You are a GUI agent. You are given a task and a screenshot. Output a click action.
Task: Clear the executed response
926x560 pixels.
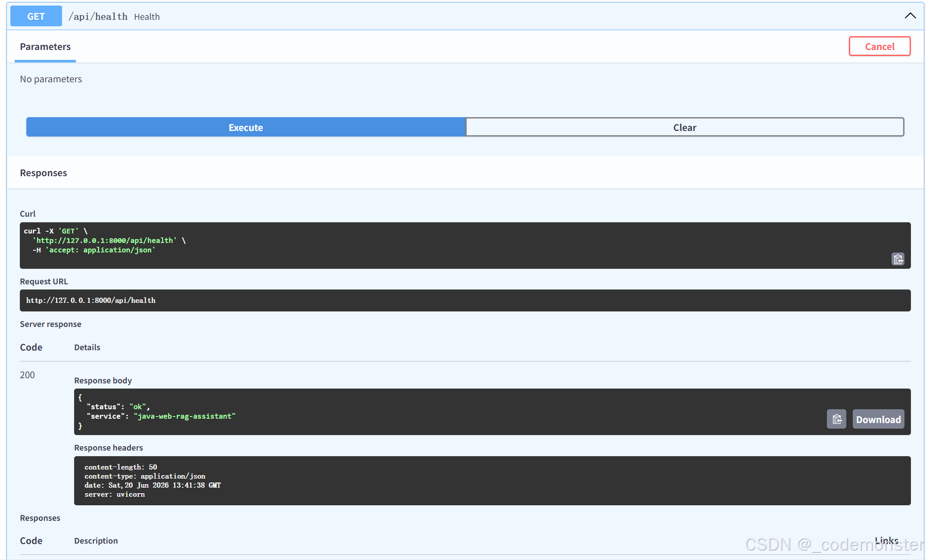click(685, 127)
